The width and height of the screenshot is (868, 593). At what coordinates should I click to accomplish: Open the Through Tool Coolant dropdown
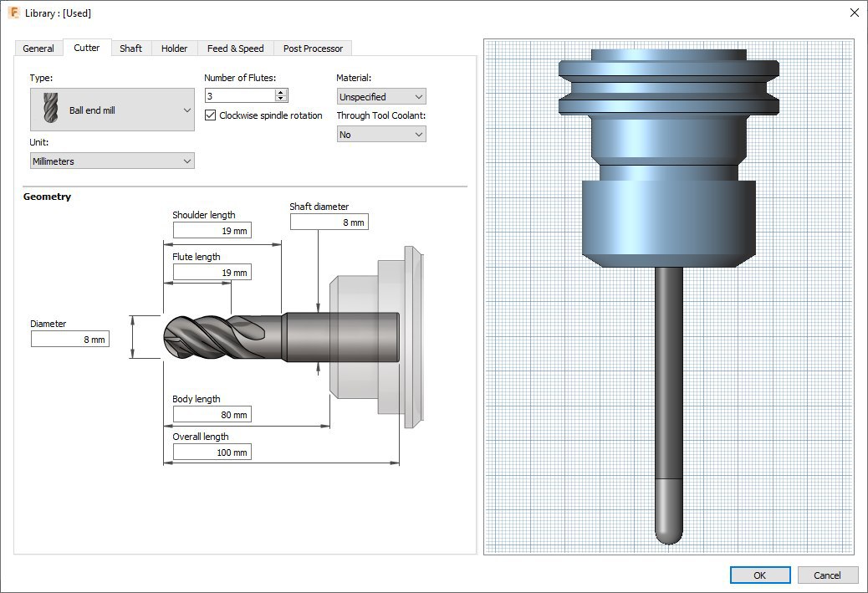(x=381, y=135)
